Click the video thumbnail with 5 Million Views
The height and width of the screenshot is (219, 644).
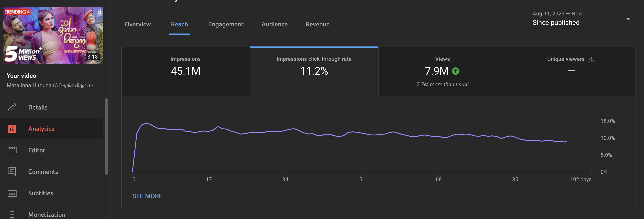point(53,36)
